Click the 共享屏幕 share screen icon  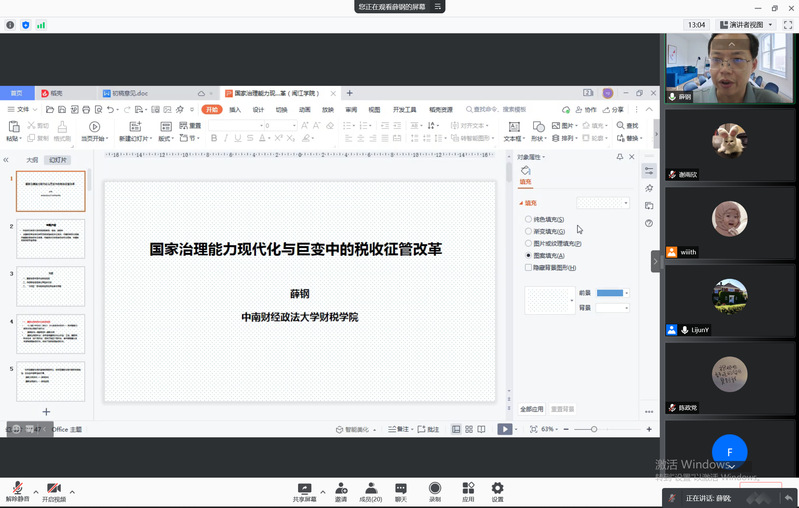[304, 488]
